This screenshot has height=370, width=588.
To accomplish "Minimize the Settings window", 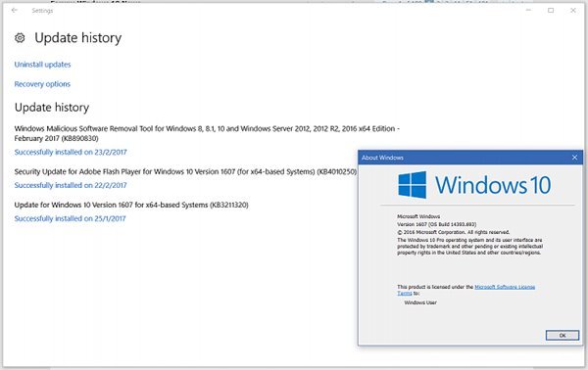I will coord(528,10).
